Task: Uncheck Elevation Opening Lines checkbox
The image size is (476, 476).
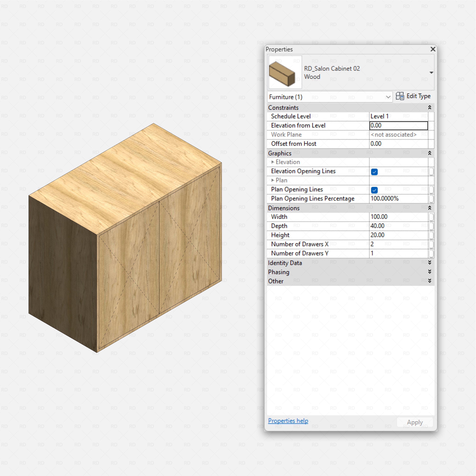Action: click(x=374, y=172)
